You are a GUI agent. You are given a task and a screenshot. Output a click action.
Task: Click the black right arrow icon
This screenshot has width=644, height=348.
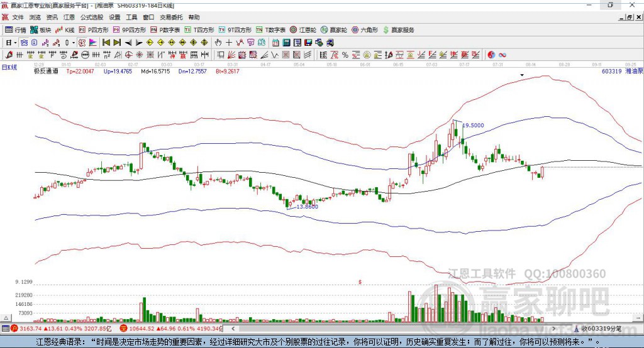tap(139, 43)
